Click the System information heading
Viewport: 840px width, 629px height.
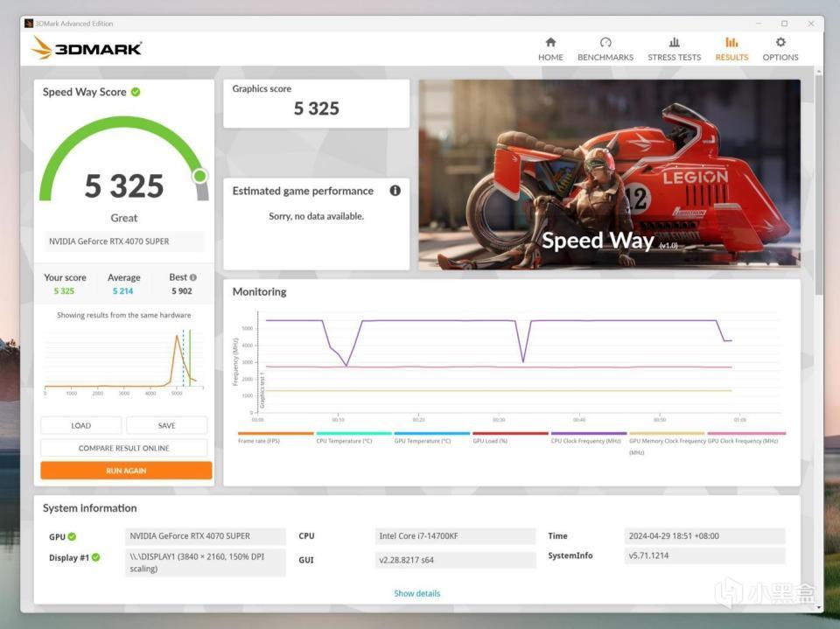click(89, 508)
